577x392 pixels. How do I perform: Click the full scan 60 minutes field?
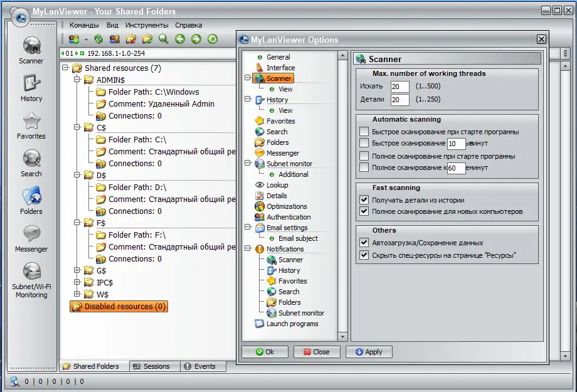click(457, 168)
